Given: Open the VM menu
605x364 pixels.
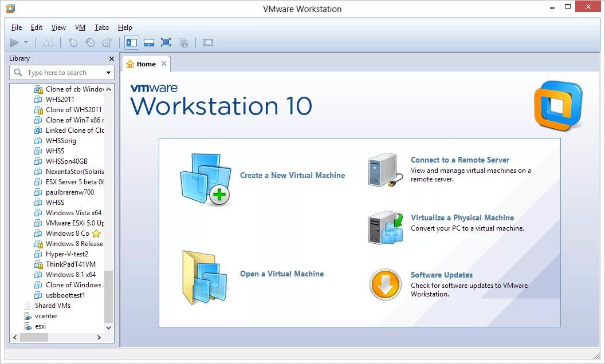Looking at the screenshot, I should point(80,27).
